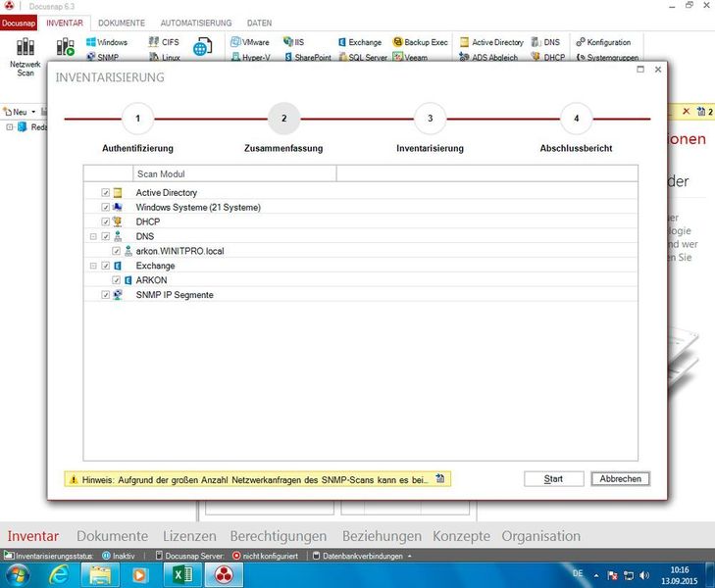This screenshot has height=588, width=715.
Task: Open the Docusnap application menu tab
Action: [x=19, y=23]
